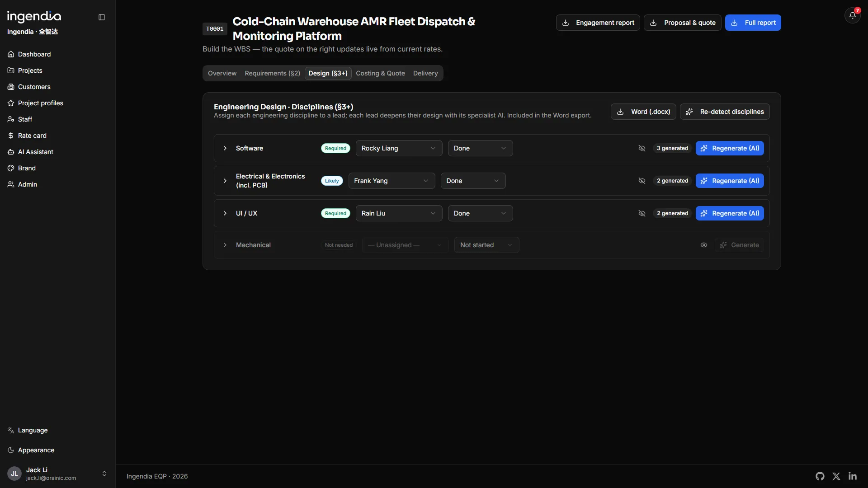Open the X social icon
868x488 pixels.
click(x=836, y=476)
